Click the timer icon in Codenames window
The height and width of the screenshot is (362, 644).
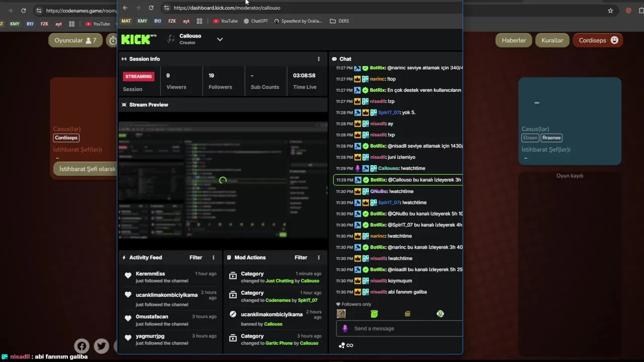pos(112,40)
